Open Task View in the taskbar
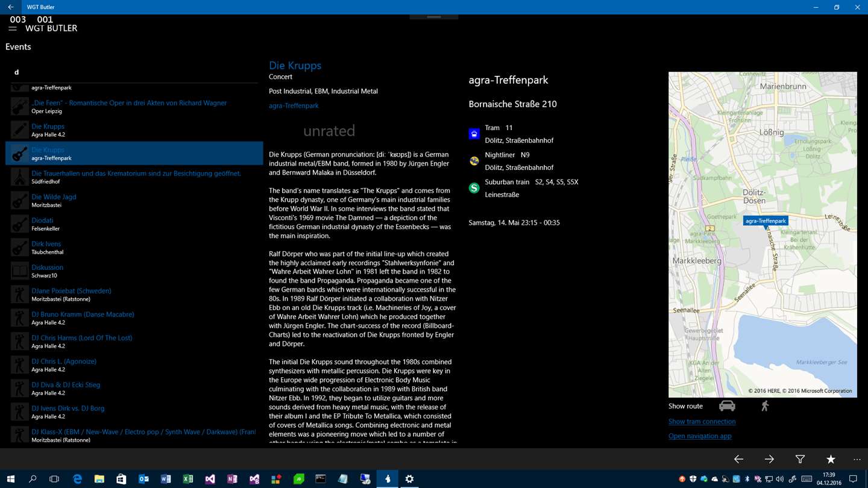This screenshot has width=868, height=488. coord(54,479)
